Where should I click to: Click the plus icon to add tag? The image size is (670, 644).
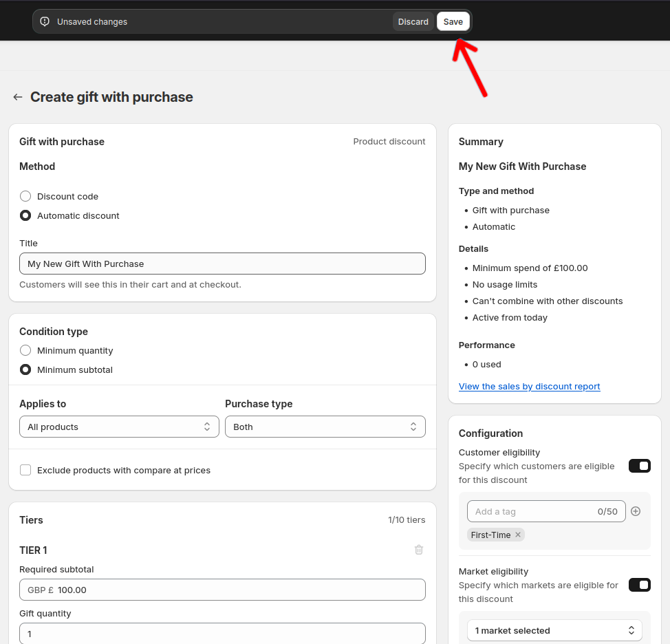click(x=636, y=511)
